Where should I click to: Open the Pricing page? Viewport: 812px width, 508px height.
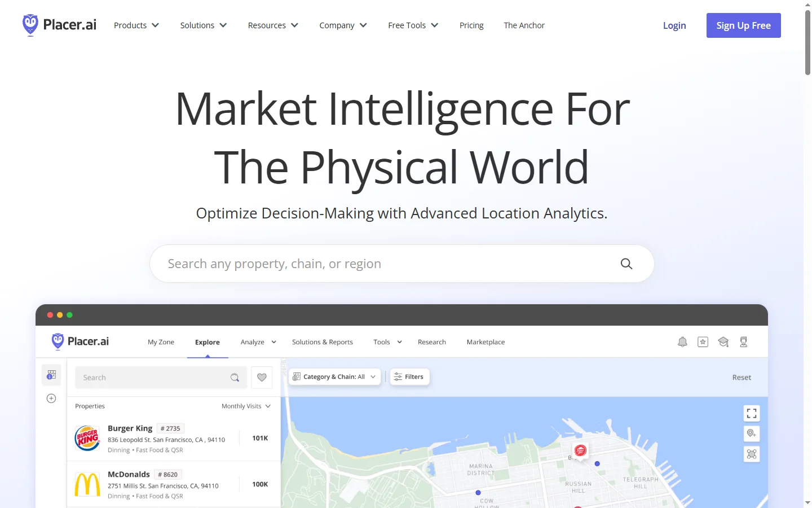tap(471, 25)
